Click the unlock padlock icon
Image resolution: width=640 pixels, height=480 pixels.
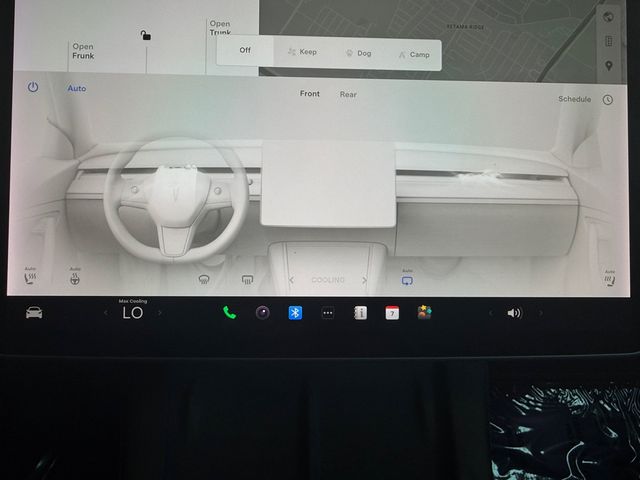[x=145, y=35]
